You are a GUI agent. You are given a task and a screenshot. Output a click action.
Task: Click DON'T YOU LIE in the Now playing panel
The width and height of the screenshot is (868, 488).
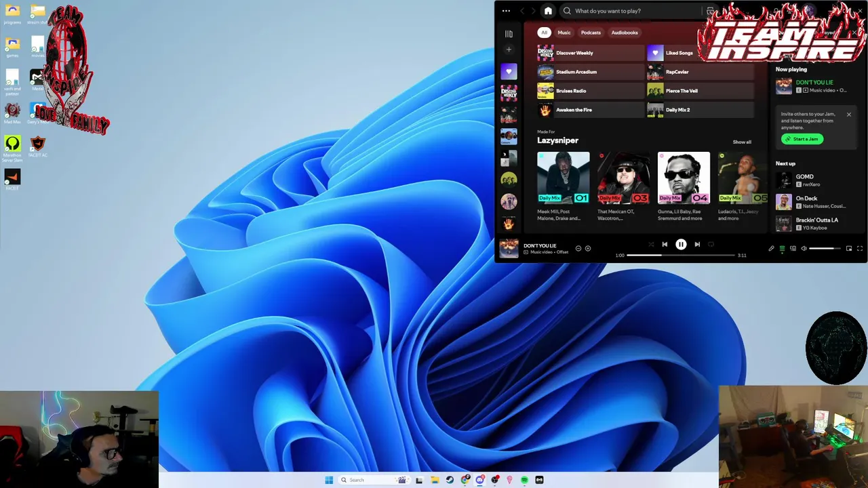click(x=814, y=83)
